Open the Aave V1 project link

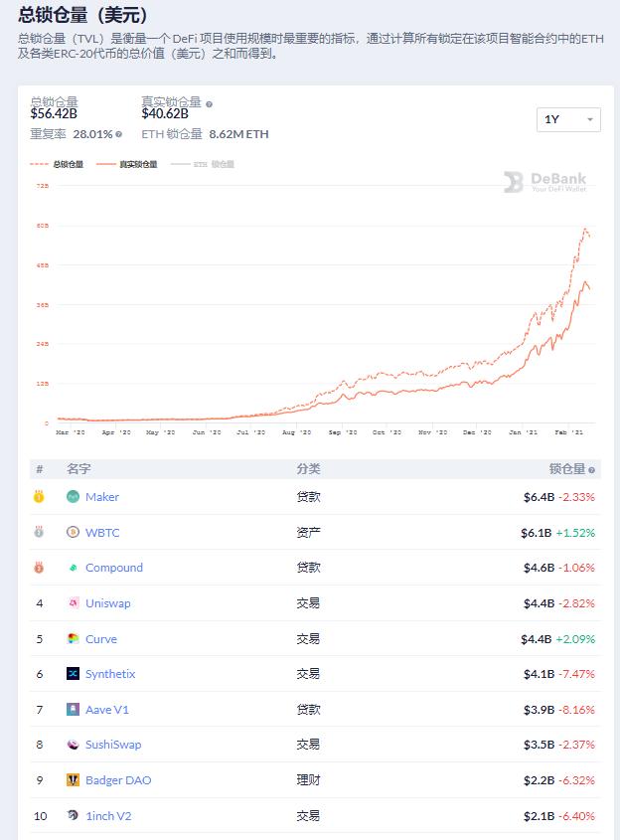[x=109, y=709]
